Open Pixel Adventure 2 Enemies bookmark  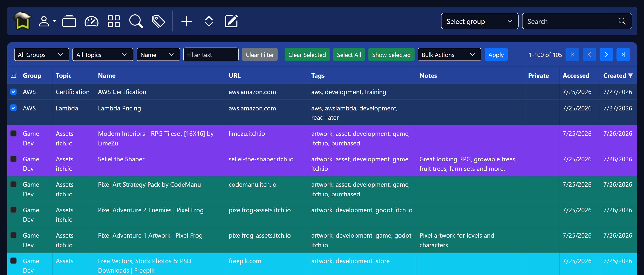point(151,210)
